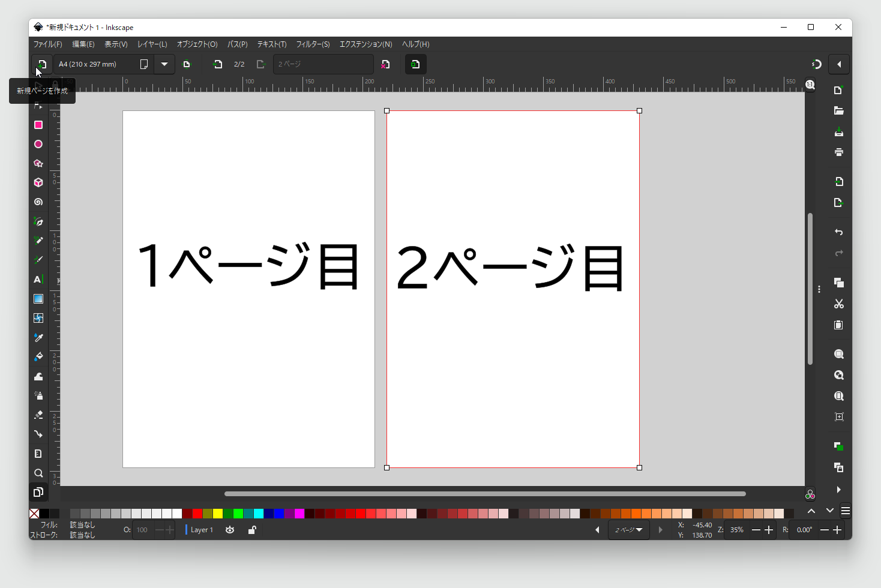Viewport: 881px width, 588px height.
Task: Open the page orientation dropdown arrow
Action: coord(164,64)
